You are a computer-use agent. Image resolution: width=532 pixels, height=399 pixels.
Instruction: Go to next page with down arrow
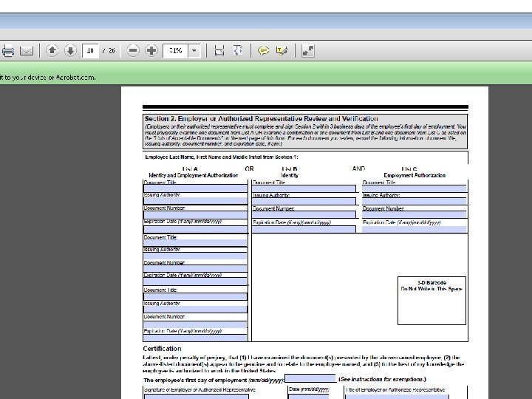[x=70, y=50]
